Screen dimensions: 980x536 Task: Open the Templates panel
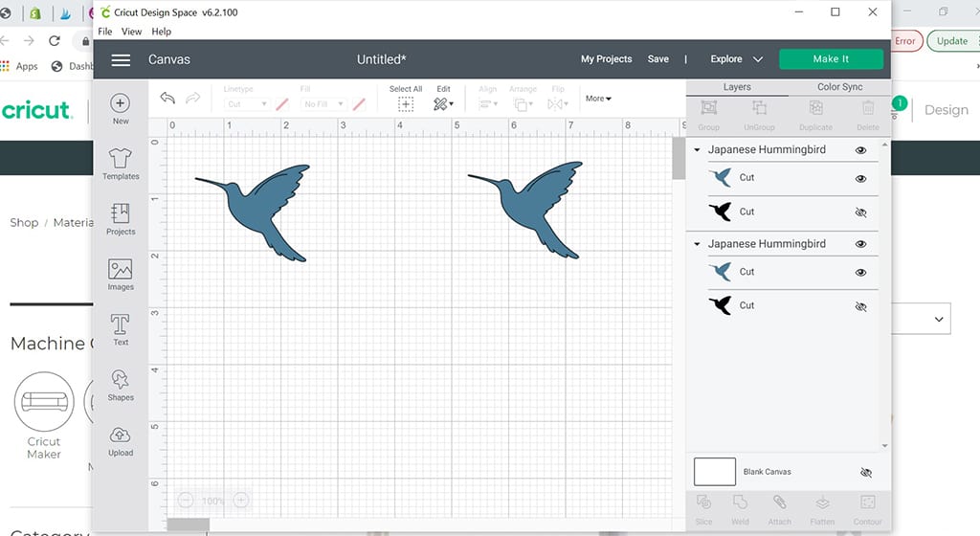(120, 164)
